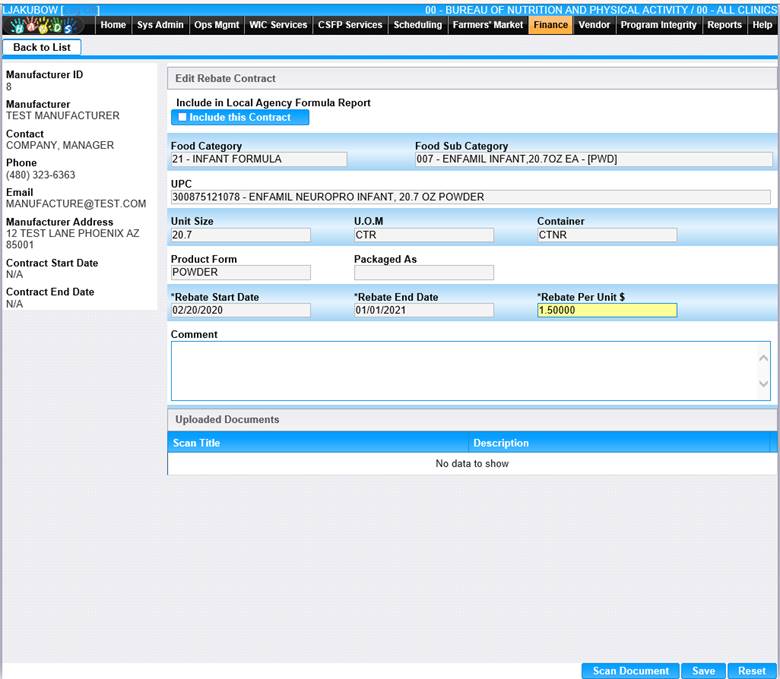Click the LJAKUBOW username text
This screenshot has height=679, width=780.
(x=30, y=10)
